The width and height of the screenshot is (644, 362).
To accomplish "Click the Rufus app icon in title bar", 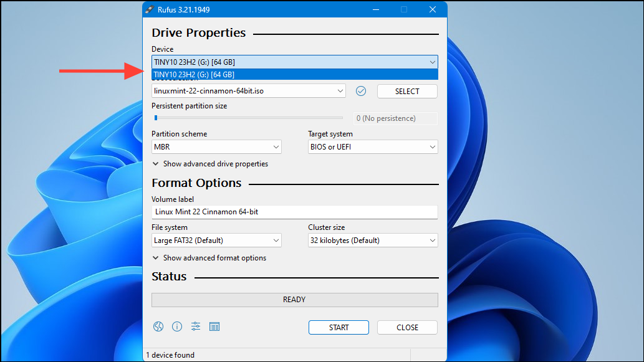I will pos(150,9).
